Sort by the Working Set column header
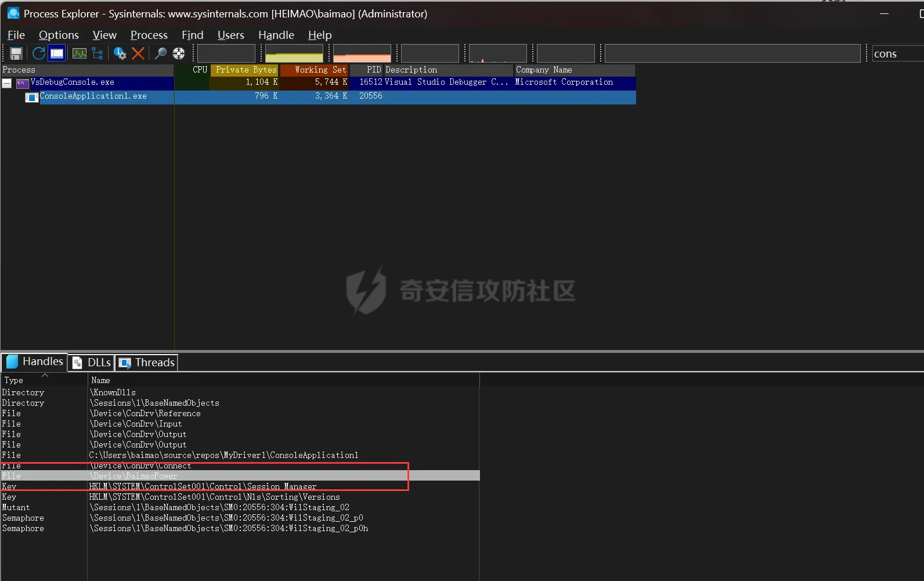This screenshot has width=924, height=581. click(x=314, y=70)
